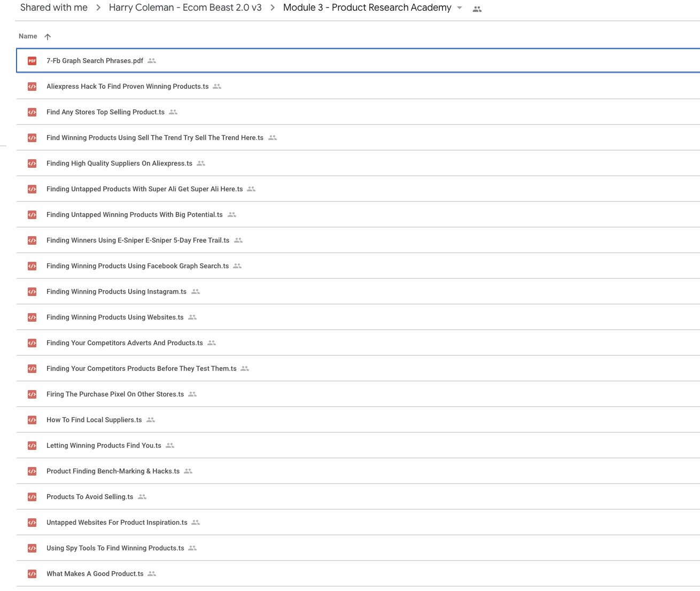Select Untapped Websites For Product Inspiration.ts
Image resolution: width=700 pixels, height=591 pixels.
pos(358,523)
